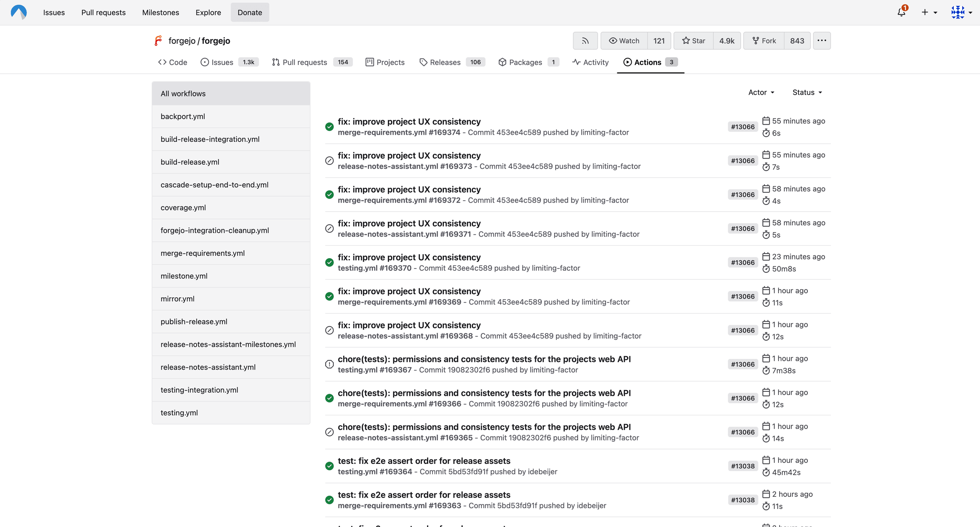Click the skipped status icon for run #169373
The image size is (980, 527).
click(329, 161)
